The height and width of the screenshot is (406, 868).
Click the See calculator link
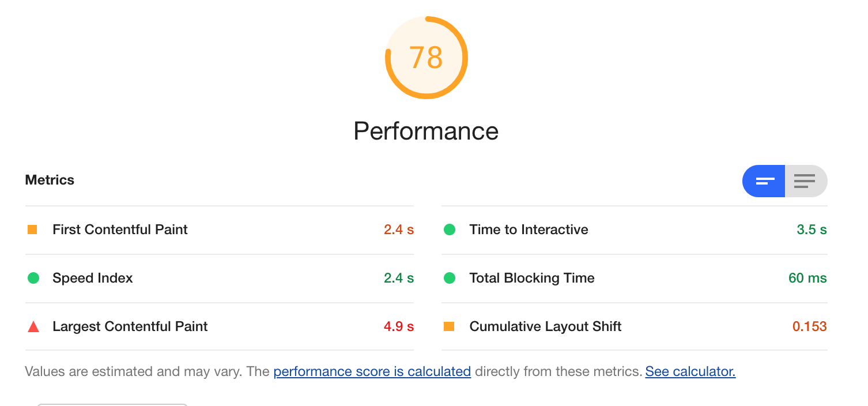coord(690,371)
